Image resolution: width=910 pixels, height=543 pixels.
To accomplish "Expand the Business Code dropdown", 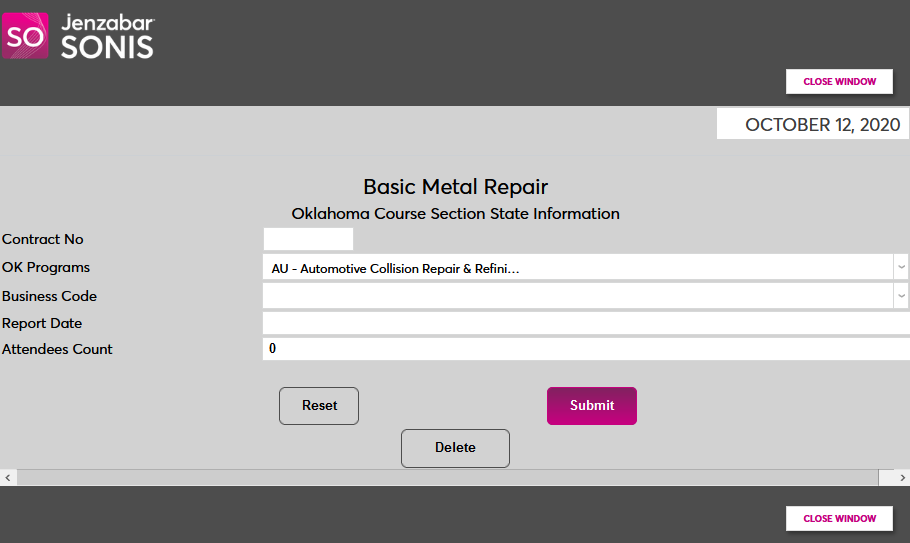I will pos(585,296).
